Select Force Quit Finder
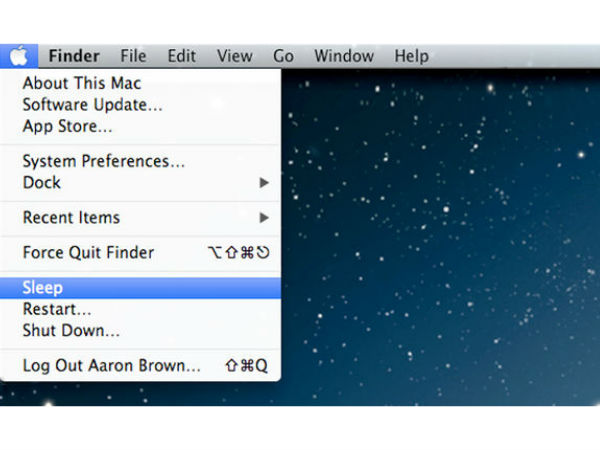 (140, 253)
